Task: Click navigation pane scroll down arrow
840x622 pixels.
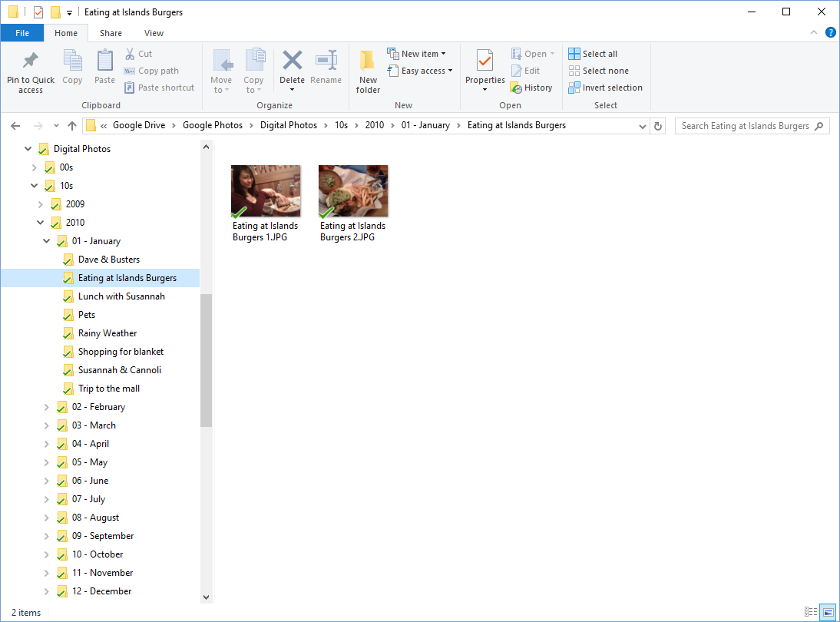Action: (x=207, y=597)
